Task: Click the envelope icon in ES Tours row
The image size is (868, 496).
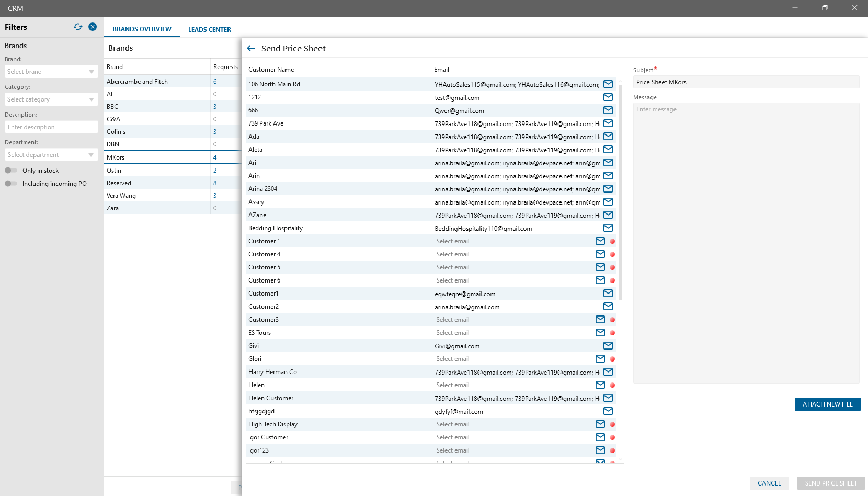Action: 600,333
